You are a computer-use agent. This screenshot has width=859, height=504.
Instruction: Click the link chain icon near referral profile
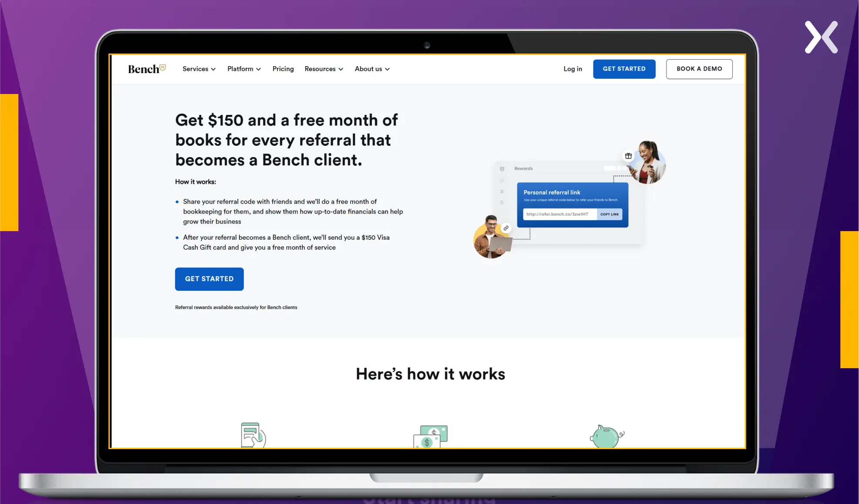pyautogui.click(x=506, y=227)
